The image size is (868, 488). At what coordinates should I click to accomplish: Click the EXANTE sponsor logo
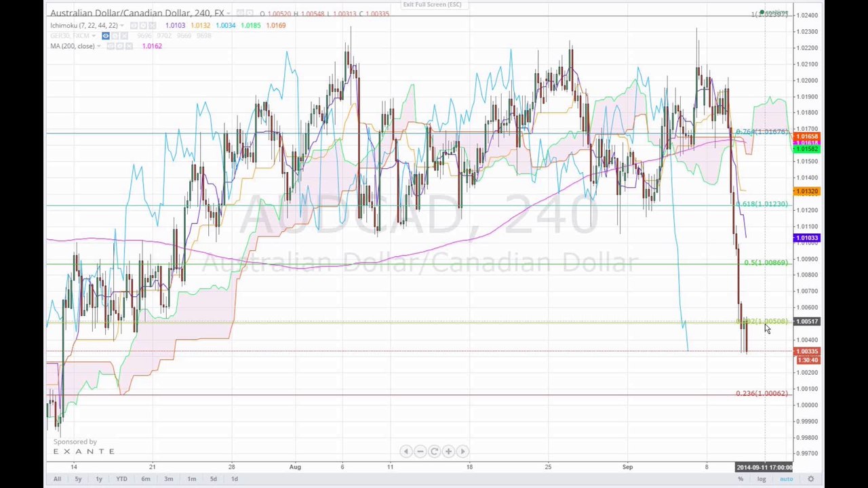pyautogui.click(x=84, y=451)
